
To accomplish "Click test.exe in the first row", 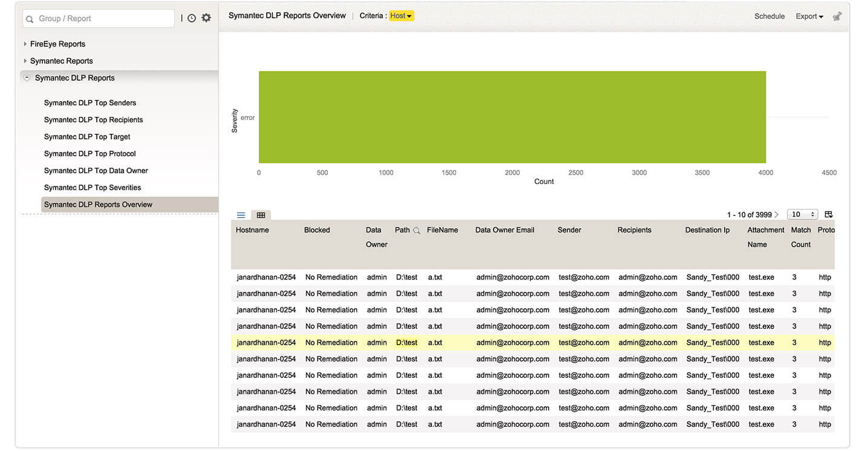I will (x=762, y=277).
